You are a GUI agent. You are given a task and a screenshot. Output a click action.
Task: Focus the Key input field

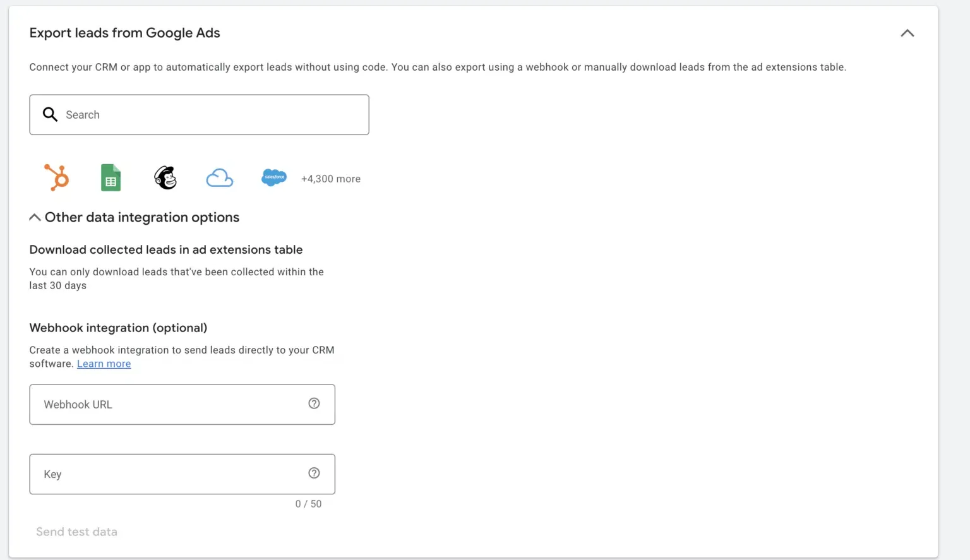pos(182,474)
